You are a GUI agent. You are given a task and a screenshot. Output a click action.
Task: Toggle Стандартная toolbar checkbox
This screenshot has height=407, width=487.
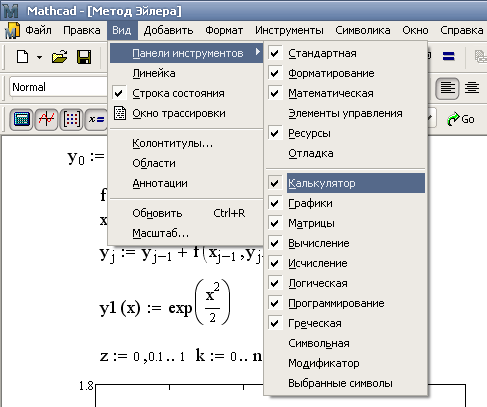tap(346, 53)
